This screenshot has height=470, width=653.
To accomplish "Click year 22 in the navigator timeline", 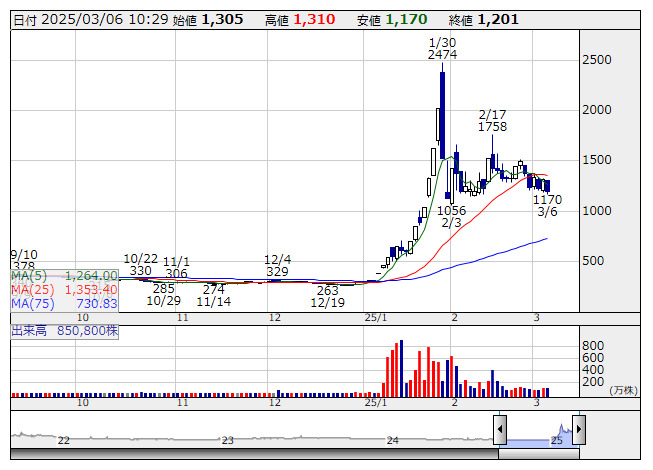I will [x=63, y=440].
